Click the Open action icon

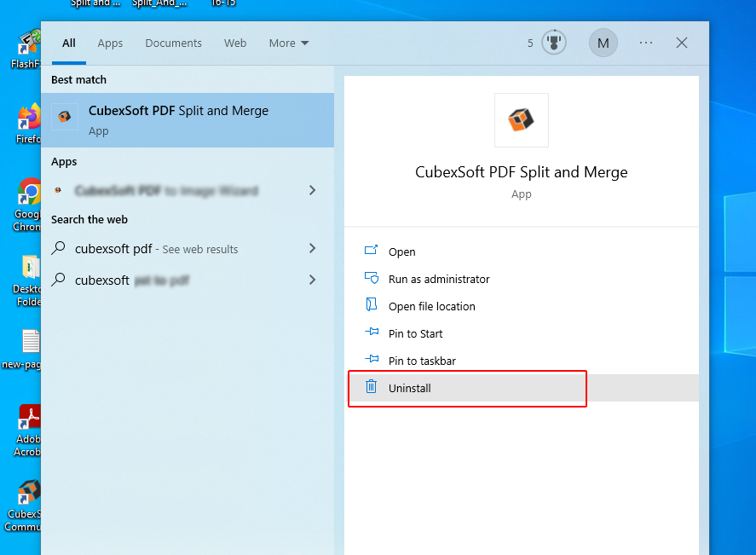click(372, 250)
